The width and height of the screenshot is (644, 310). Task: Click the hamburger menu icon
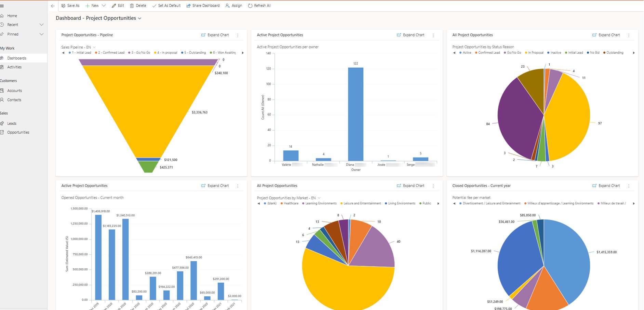2,5
